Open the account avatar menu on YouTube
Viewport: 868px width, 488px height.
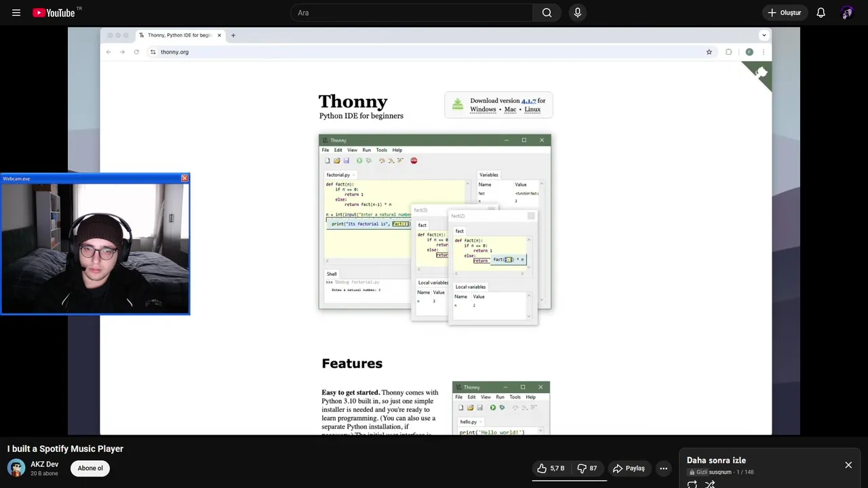tap(847, 13)
